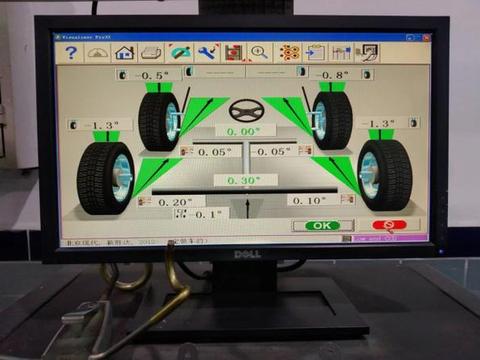480x360 pixels.
Task: Open the orange dots sensor layout icon
Action: (289, 52)
